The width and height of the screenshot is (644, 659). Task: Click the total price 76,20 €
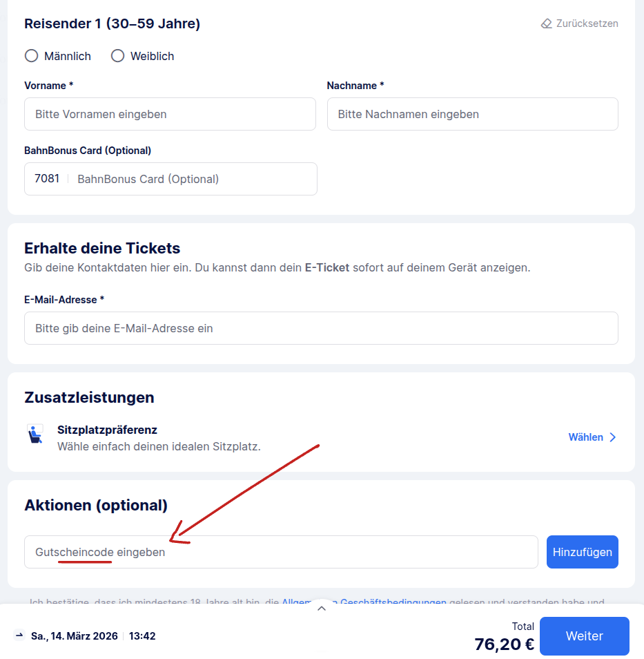point(504,644)
